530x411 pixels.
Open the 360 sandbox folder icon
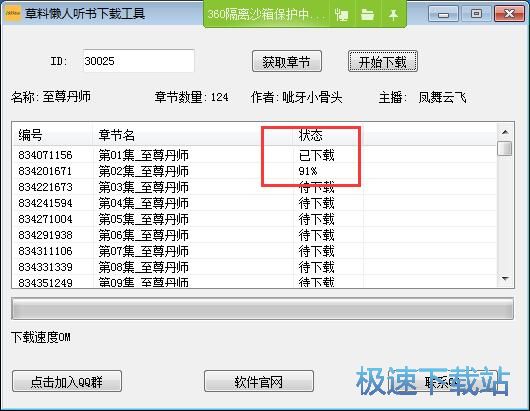[367, 15]
